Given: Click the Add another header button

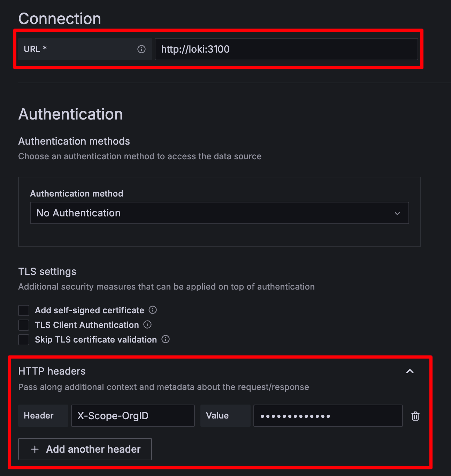Looking at the screenshot, I should click(85, 449).
